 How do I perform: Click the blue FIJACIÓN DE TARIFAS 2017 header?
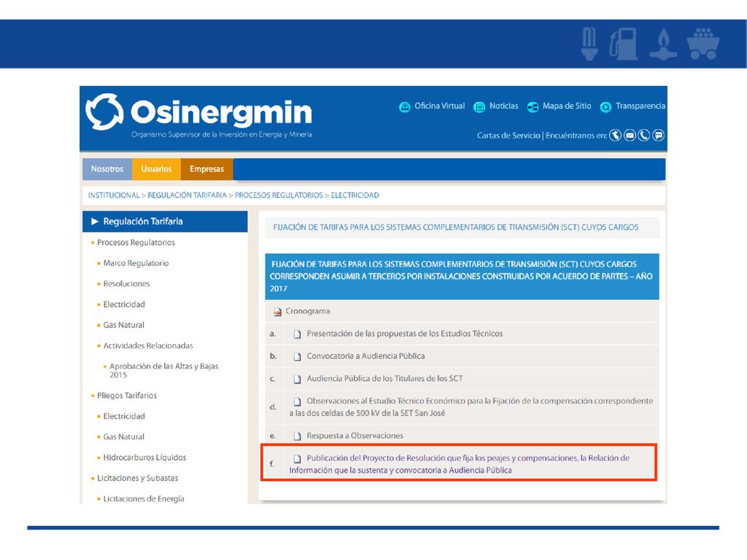(462, 276)
